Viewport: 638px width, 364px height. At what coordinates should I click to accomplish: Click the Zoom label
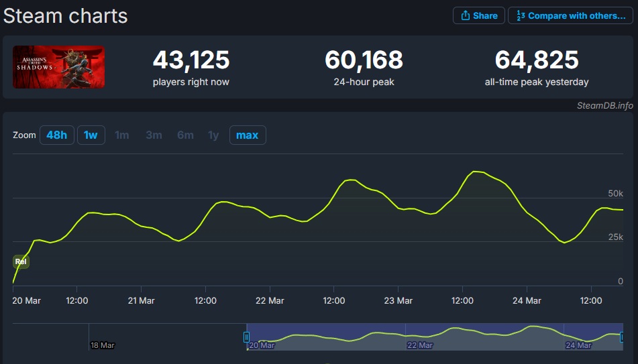tap(24, 135)
